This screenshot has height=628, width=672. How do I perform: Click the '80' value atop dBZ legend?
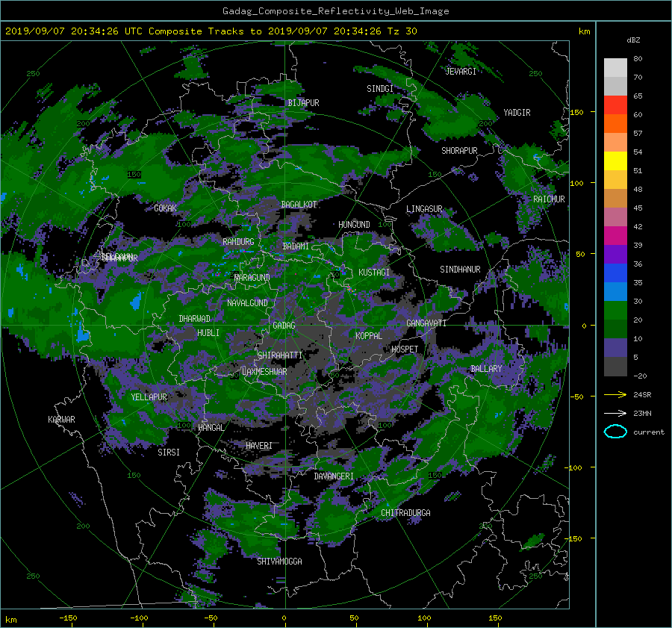pyautogui.click(x=638, y=59)
